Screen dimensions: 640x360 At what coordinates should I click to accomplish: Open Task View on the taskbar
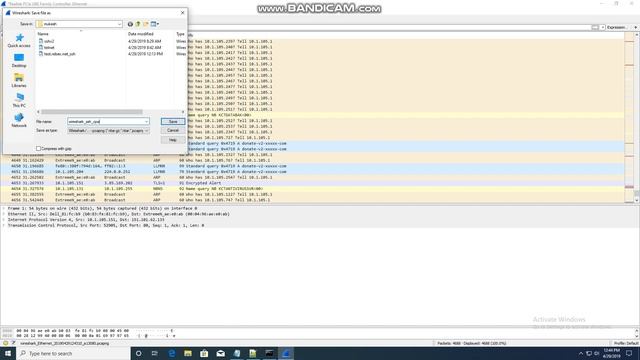[x=155, y=353]
